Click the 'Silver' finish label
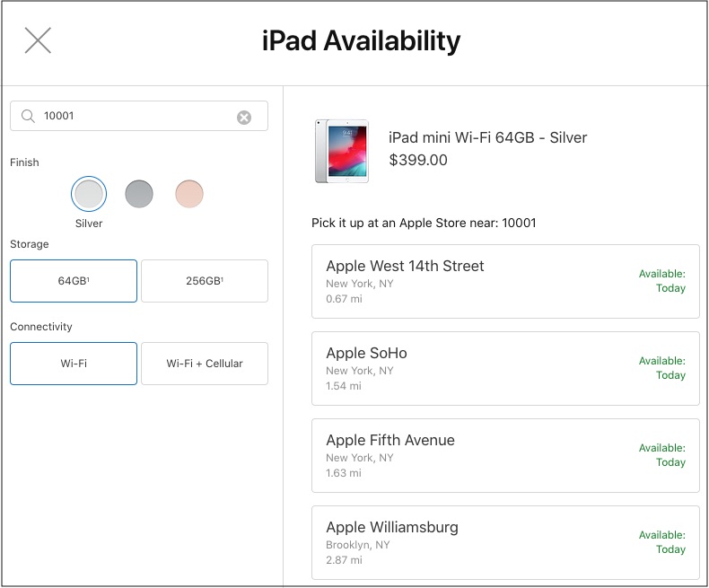 tap(89, 224)
